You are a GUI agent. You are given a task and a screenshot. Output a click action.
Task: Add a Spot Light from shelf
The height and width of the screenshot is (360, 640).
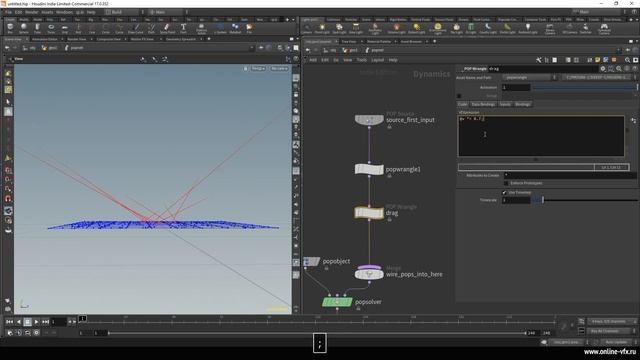coord(339,29)
